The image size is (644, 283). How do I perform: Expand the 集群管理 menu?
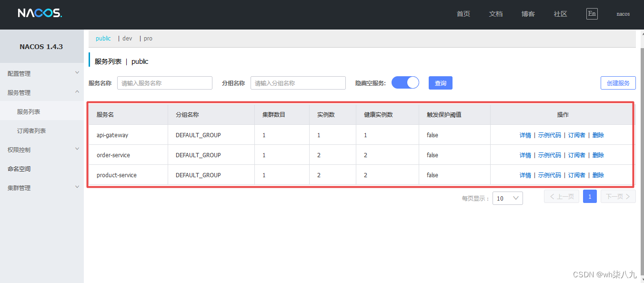[x=42, y=188]
